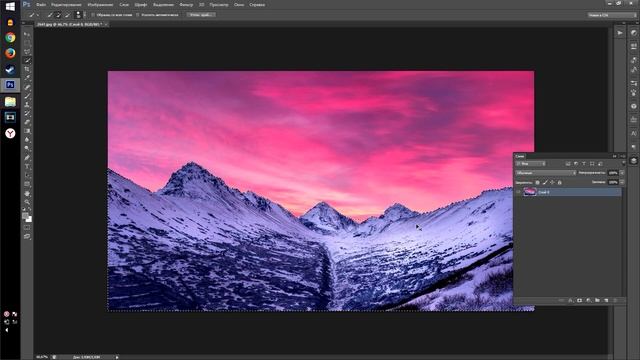Filter layers by type layers (T icon)

pos(584,164)
